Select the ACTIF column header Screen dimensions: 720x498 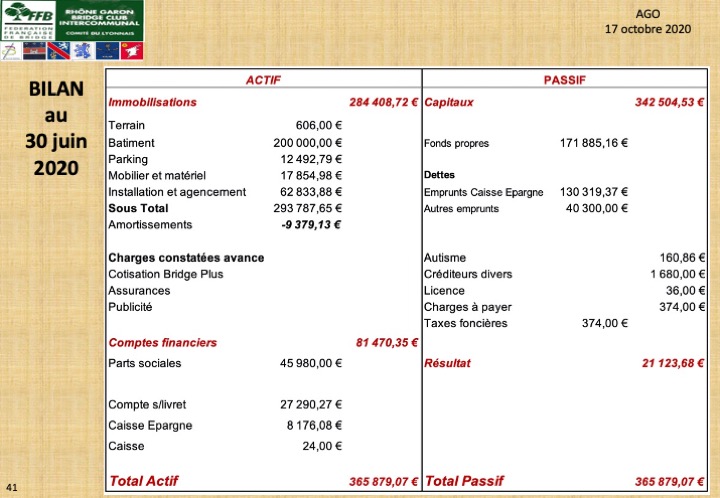pos(263,80)
